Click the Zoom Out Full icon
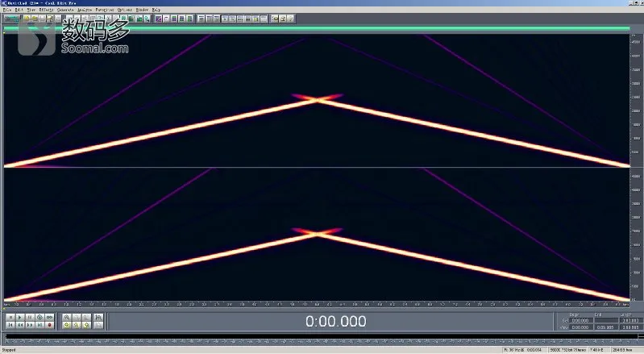Viewport: 644px width, 354px height. (87, 318)
